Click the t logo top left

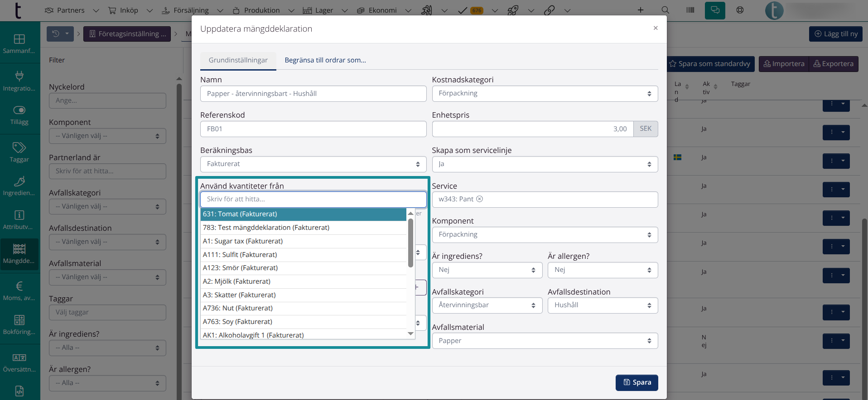18,10
